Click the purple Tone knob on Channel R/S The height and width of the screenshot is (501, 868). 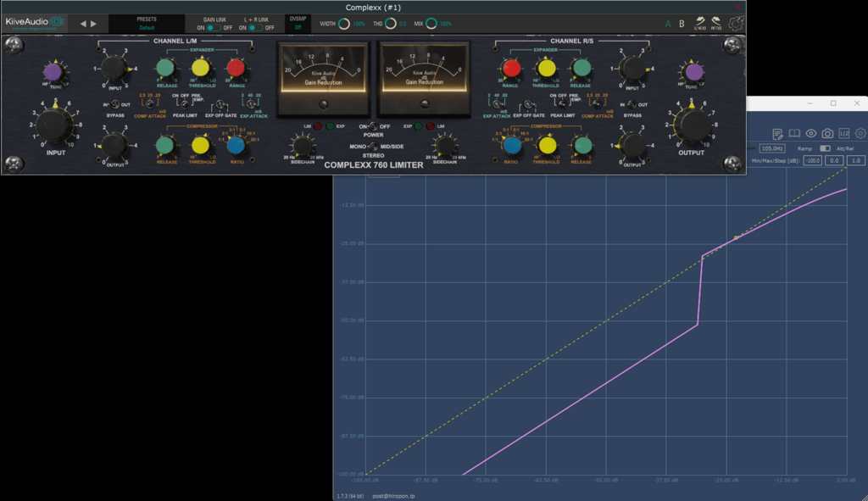[x=693, y=72]
